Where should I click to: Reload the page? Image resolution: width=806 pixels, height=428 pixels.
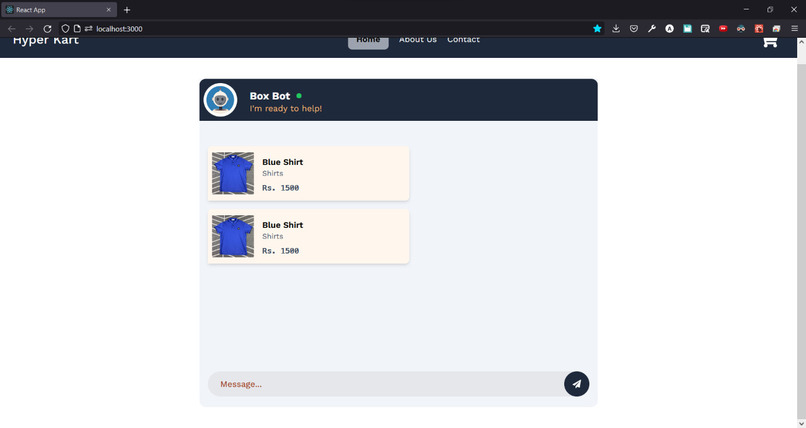(47, 29)
